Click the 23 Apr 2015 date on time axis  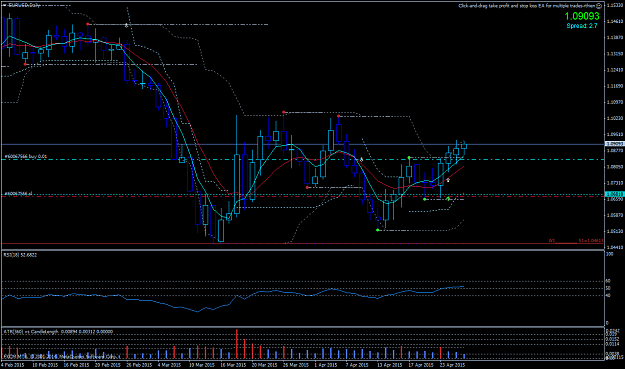(x=452, y=365)
